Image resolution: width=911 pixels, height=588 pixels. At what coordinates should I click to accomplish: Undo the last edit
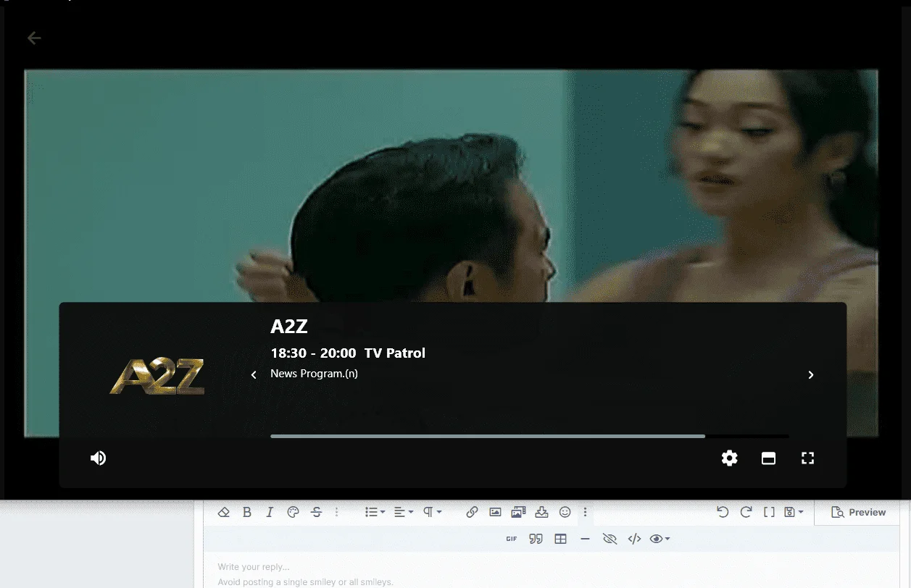tap(723, 512)
